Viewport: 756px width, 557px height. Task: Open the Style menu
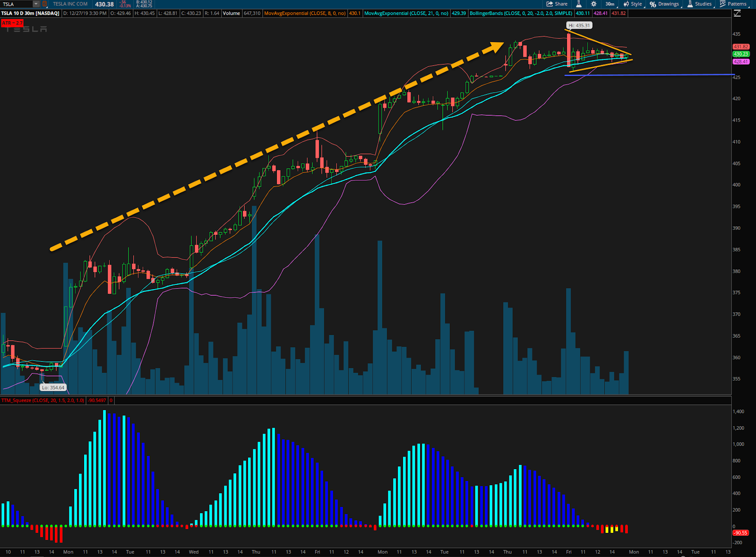point(634,4)
